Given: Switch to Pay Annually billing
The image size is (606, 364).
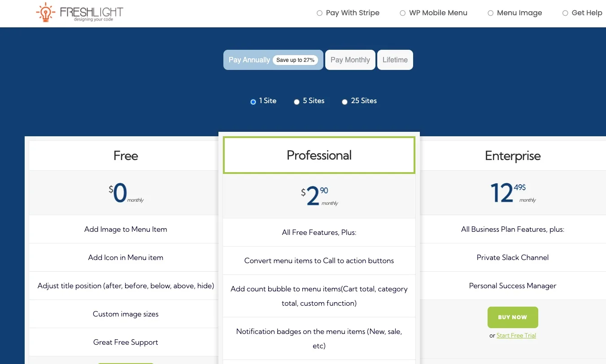Looking at the screenshot, I should tap(273, 60).
